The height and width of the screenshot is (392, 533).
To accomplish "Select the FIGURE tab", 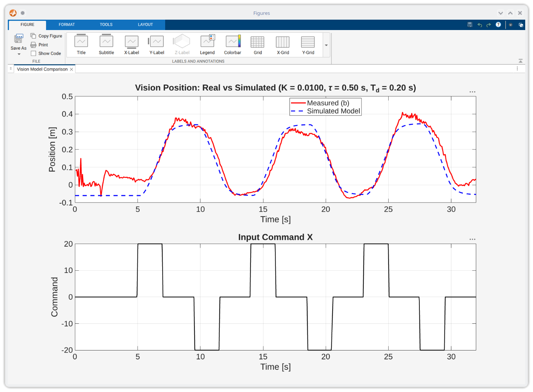I will pos(27,25).
